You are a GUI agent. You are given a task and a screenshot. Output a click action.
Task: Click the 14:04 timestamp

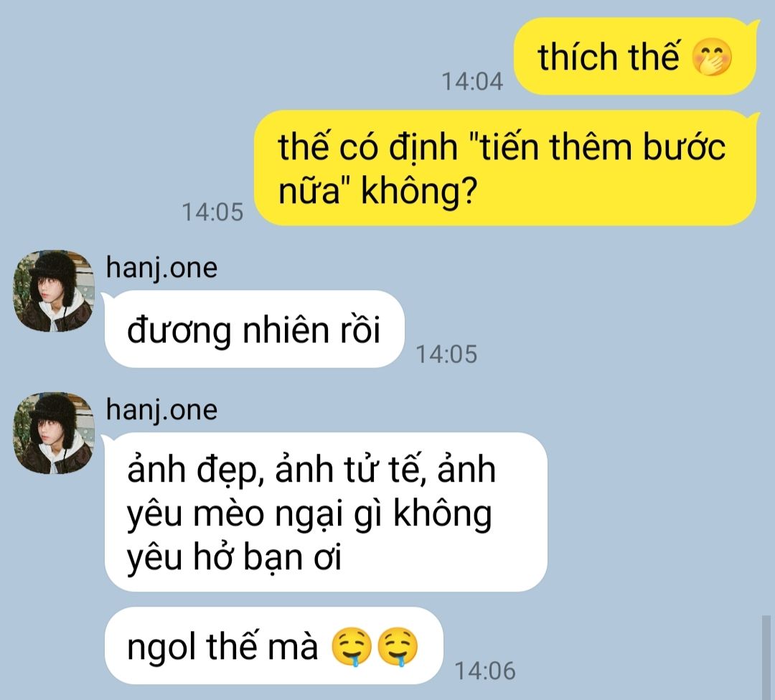472,81
